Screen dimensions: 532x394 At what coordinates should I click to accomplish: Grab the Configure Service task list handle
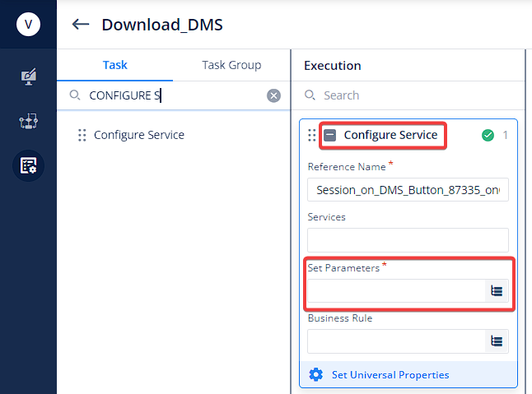[x=82, y=135]
